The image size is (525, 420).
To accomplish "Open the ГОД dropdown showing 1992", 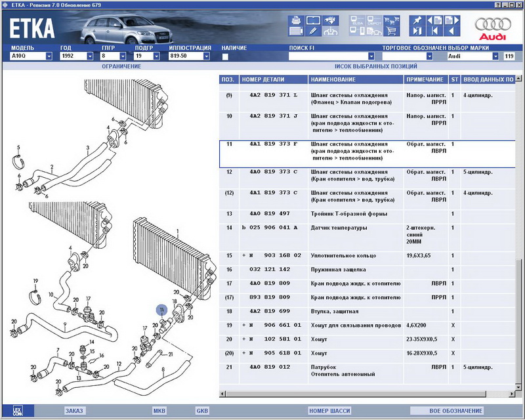I will (x=90, y=56).
